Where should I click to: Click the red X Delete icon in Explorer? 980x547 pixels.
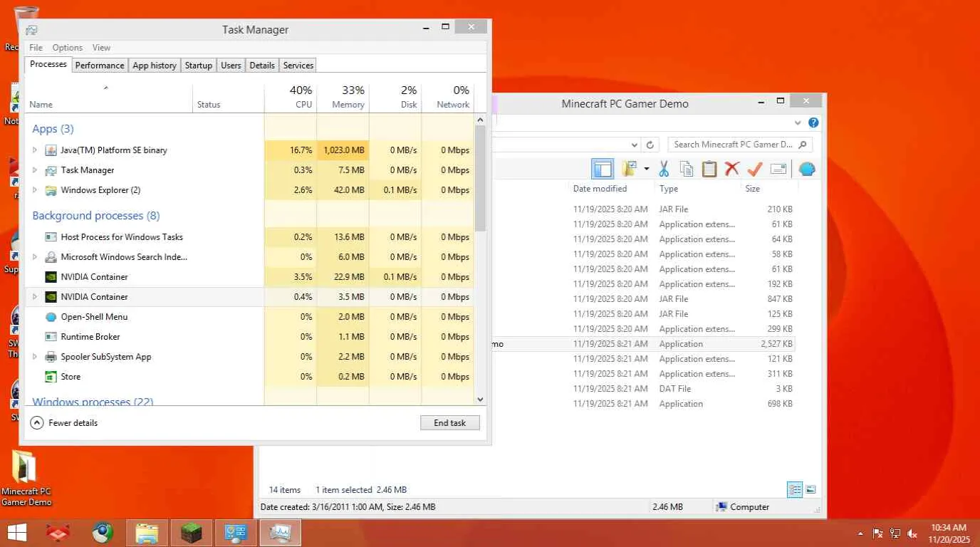pos(732,169)
